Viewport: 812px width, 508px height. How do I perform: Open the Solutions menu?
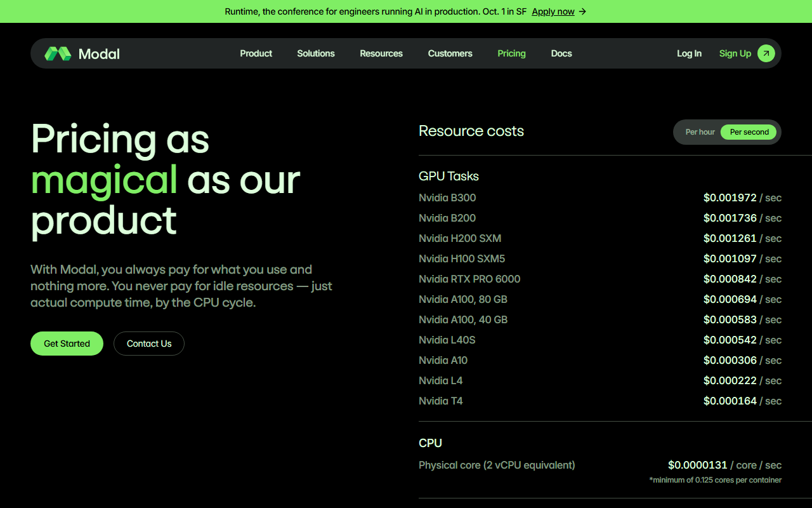tap(316, 53)
